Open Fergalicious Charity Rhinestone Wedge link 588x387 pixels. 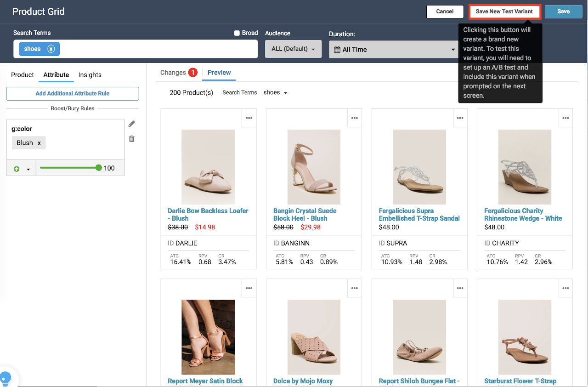(x=523, y=215)
